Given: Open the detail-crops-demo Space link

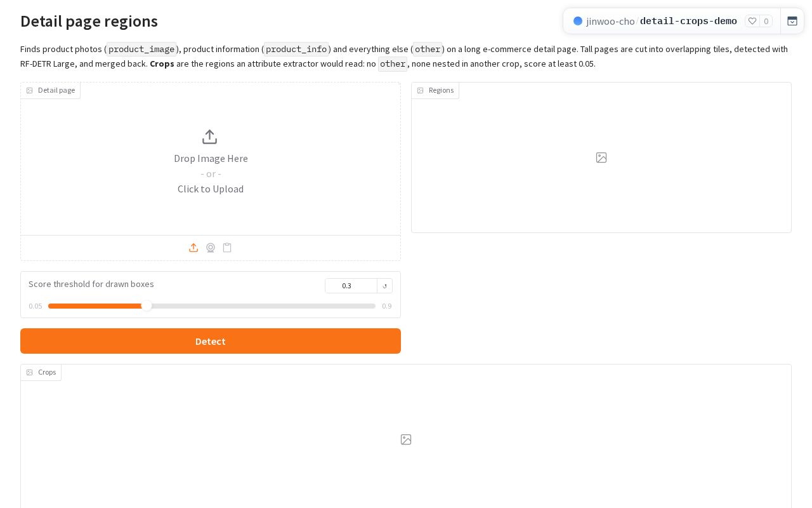Looking at the screenshot, I should (688, 21).
